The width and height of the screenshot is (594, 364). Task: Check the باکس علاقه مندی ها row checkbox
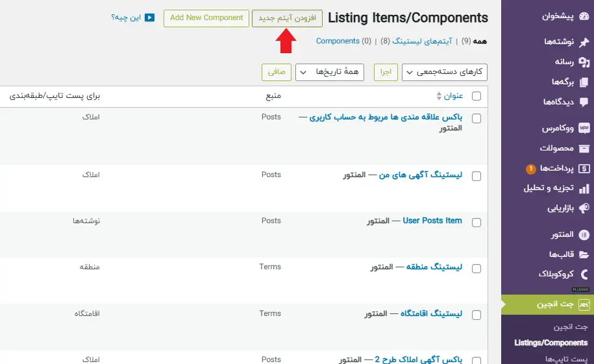[x=476, y=119]
